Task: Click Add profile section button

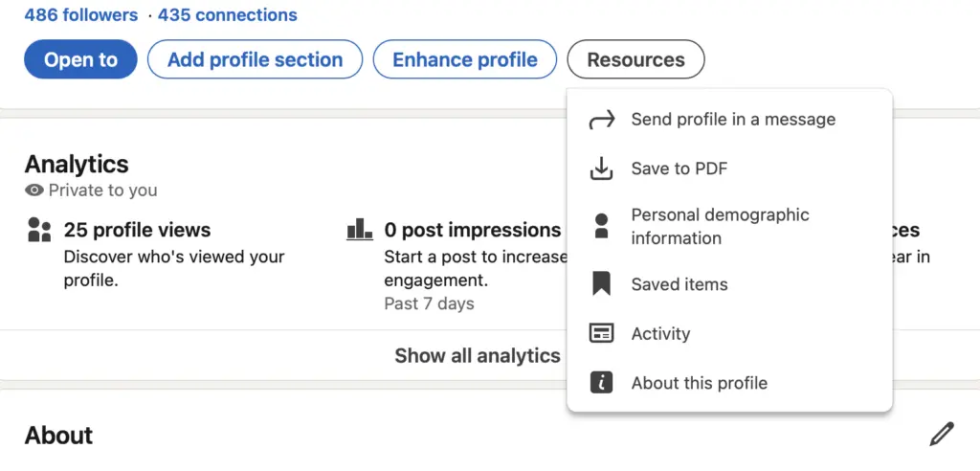Action: 255,59
